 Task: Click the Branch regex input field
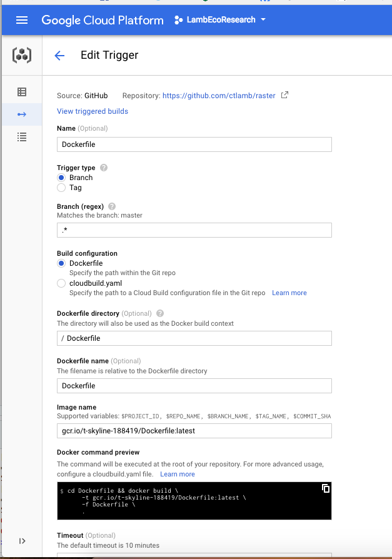[x=194, y=230]
